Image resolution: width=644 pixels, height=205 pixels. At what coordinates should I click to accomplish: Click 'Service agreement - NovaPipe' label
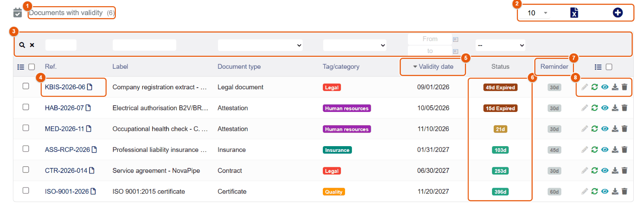click(x=156, y=170)
